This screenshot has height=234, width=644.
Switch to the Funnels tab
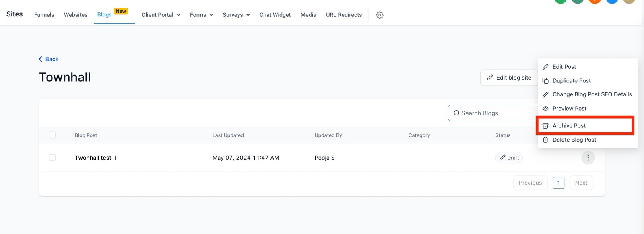coord(44,15)
